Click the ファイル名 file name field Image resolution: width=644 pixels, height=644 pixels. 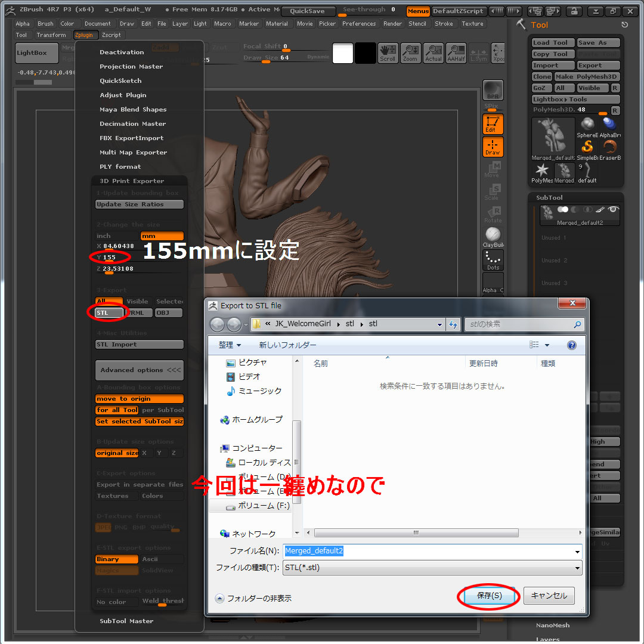click(432, 551)
